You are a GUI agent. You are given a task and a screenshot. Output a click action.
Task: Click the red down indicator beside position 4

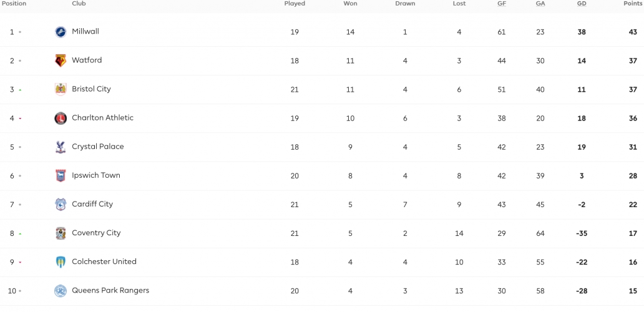tap(20, 119)
